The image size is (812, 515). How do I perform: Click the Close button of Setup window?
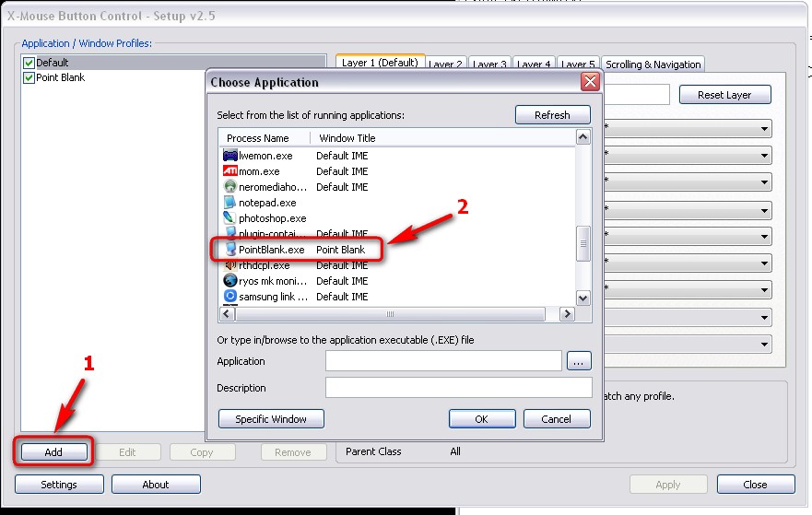[x=756, y=485]
